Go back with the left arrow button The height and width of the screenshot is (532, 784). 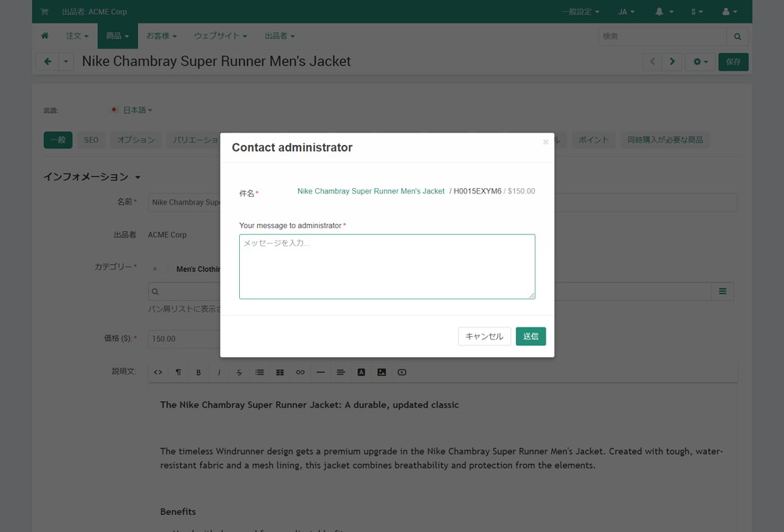coord(48,61)
